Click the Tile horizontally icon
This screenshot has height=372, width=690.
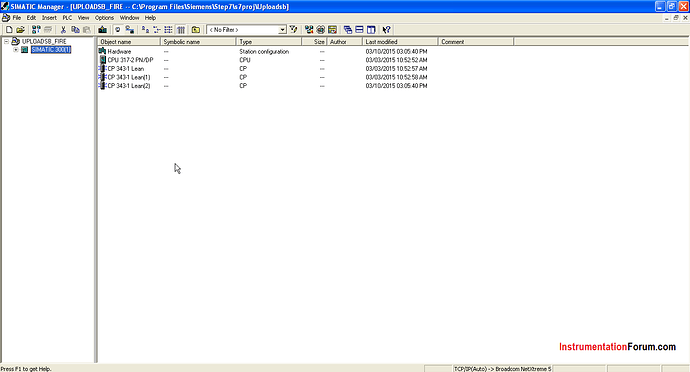(360, 29)
